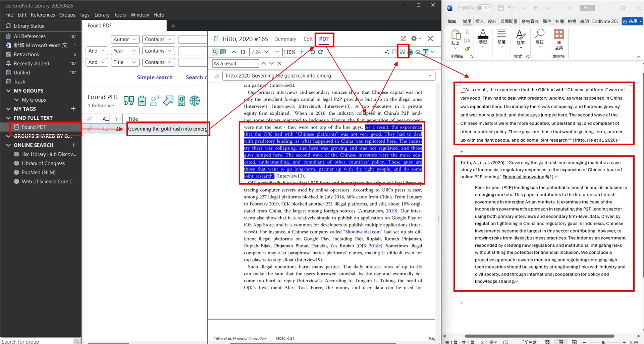The width and height of the screenshot is (644, 344).
Task: Open the sticky note comment tool in PDF toolbar
Action: click(223, 52)
